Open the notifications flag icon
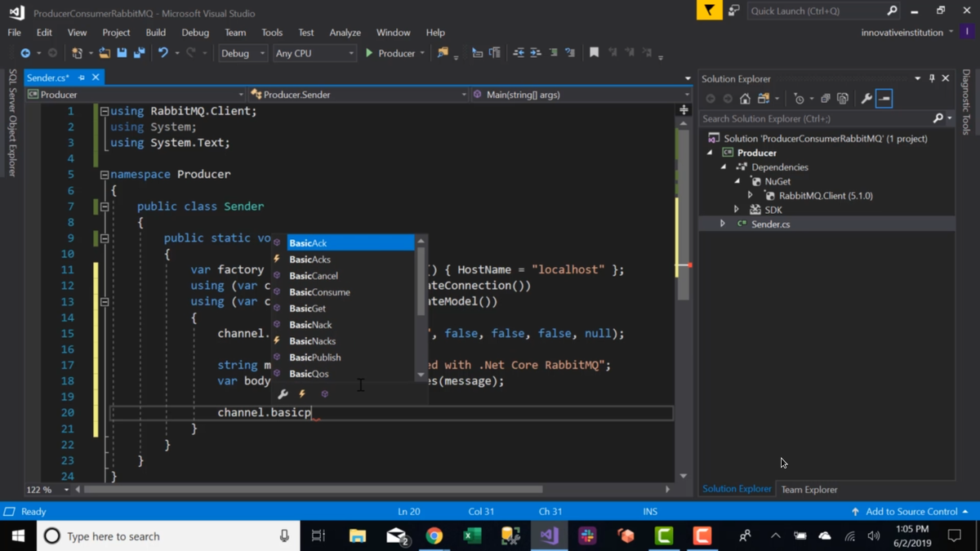The height and width of the screenshot is (551, 980). click(709, 11)
